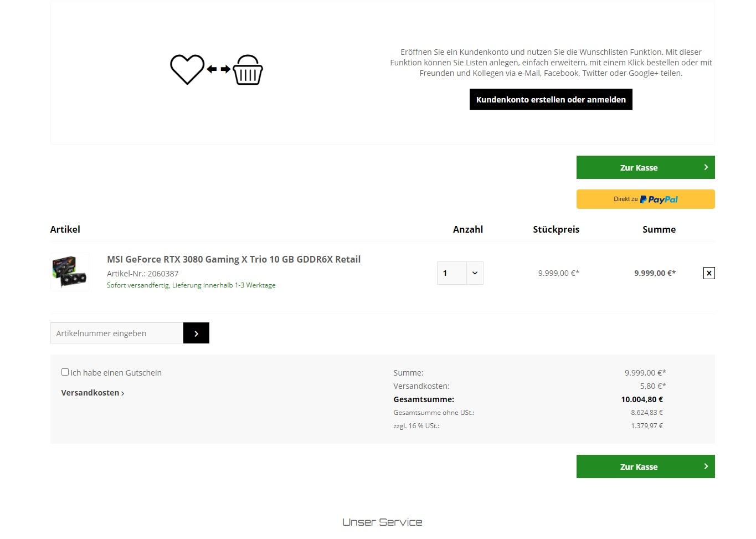Click the upper 'Zur Kasse' button
Screen dimensions: 756x539
[x=645, y=167]
